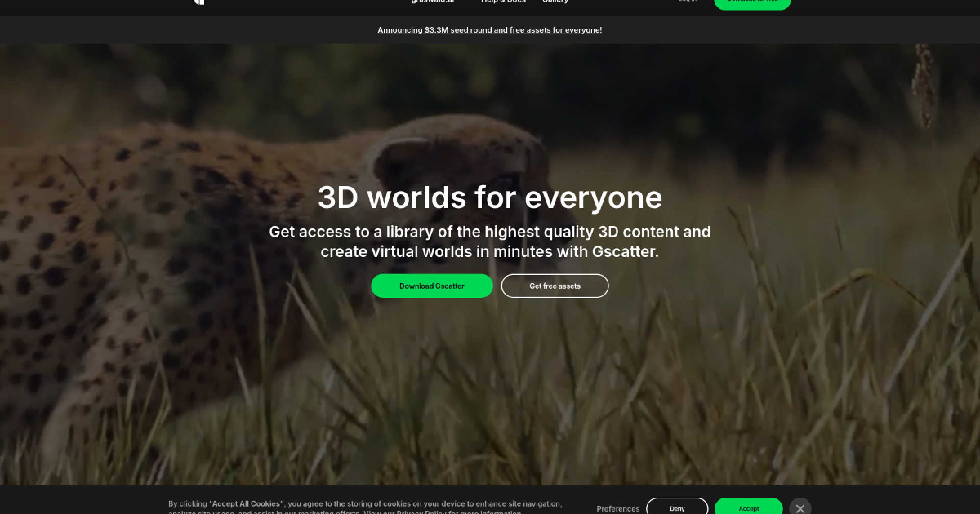
Task: Click the green Download Gscatter button
Action: [432, 286]
